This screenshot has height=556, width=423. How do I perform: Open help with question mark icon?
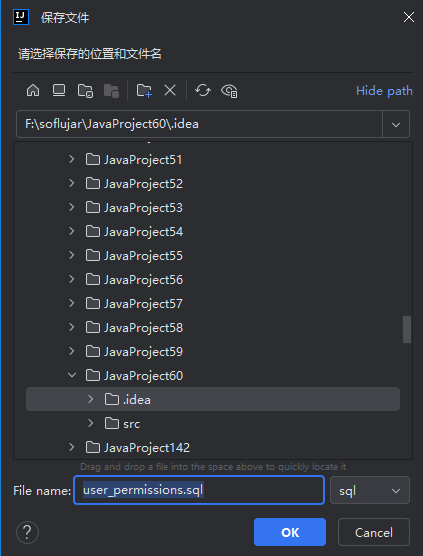click(27, 532)
